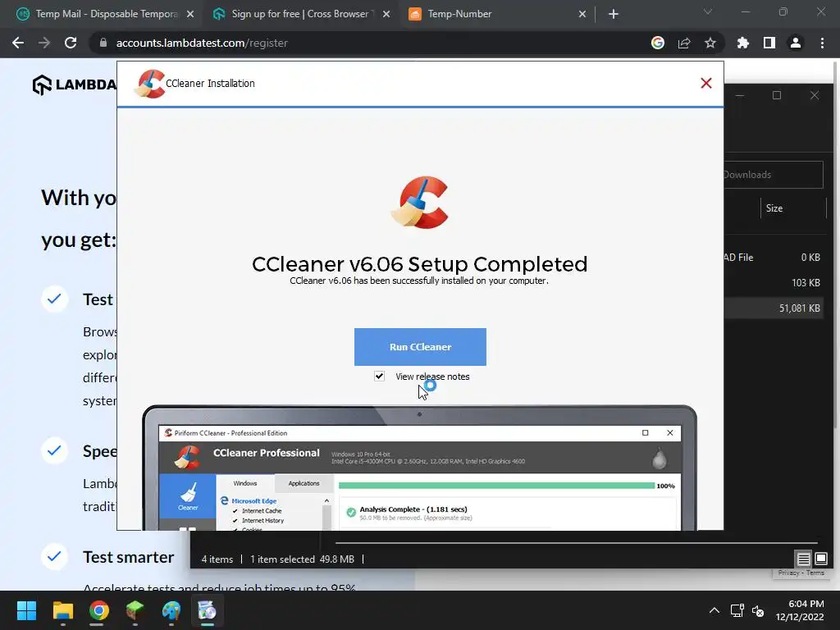Click the checkmark beside Test smarter

click(54, 557)
